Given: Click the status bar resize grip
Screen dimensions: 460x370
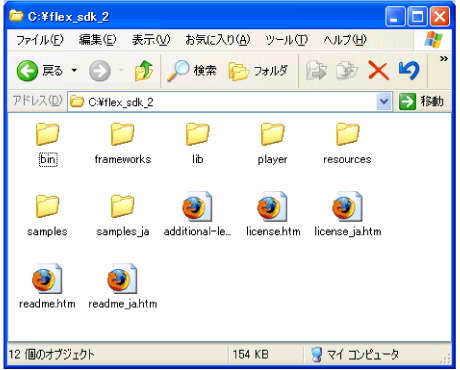Looking at the screenshot, I should 446,358.
